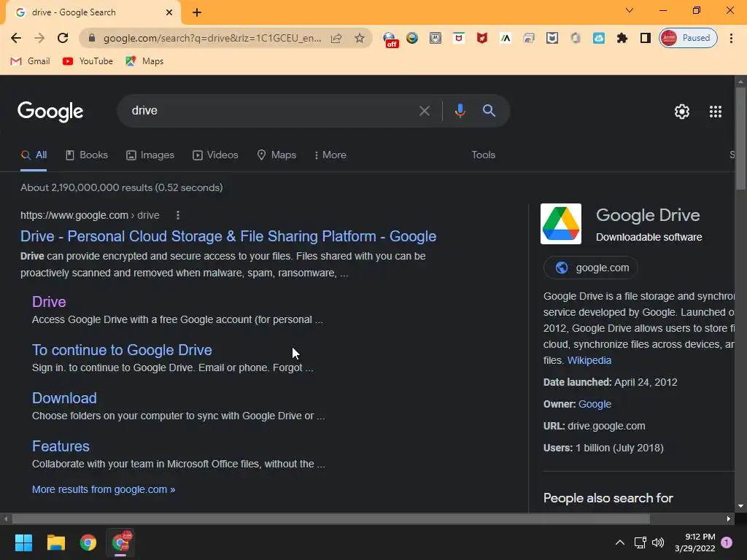The image size is (747, 560).
Task: Open the Gmail bookmark
Action: pyautogui.click(x=30, y=61)
